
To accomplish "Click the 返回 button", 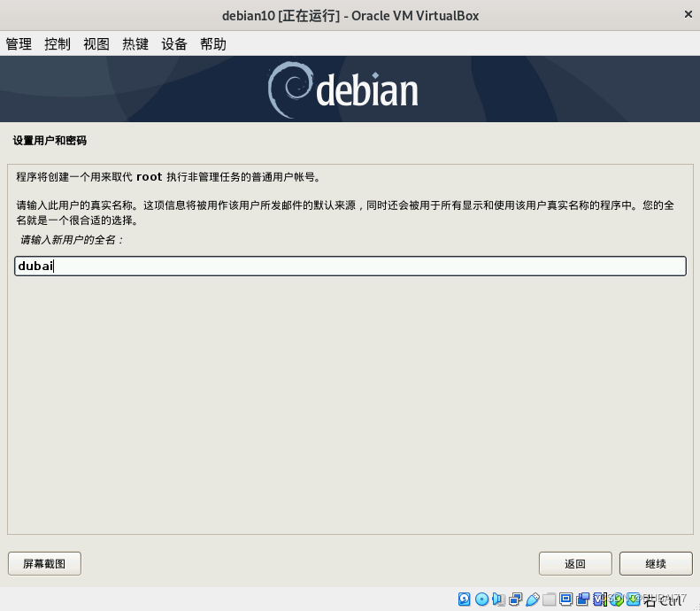I will [x=575, y=564].
